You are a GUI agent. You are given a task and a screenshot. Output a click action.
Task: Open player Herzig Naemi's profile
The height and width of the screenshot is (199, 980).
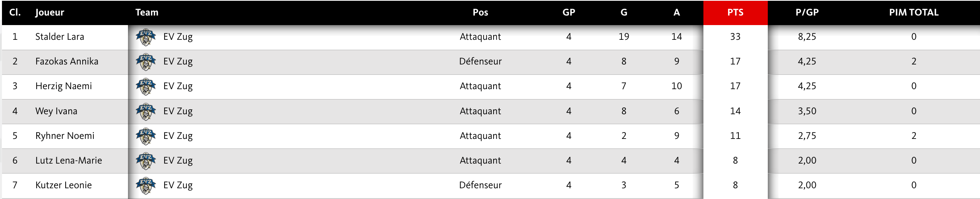click(x=64, y=86)
